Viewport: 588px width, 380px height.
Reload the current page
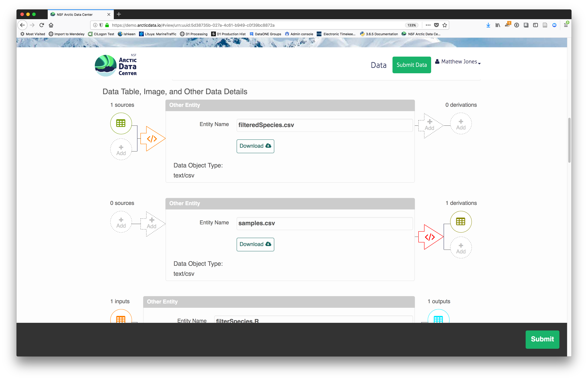pyautogui.click(x=42, y=25)
